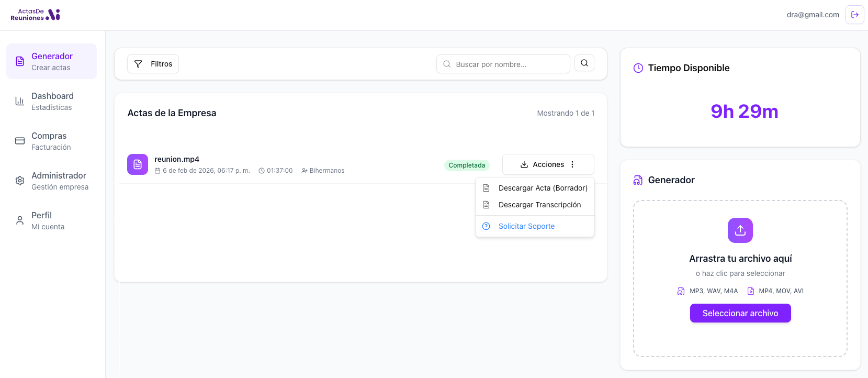Click the Compras credit card icon
This screenshot has height=378, width=868.
20,141
